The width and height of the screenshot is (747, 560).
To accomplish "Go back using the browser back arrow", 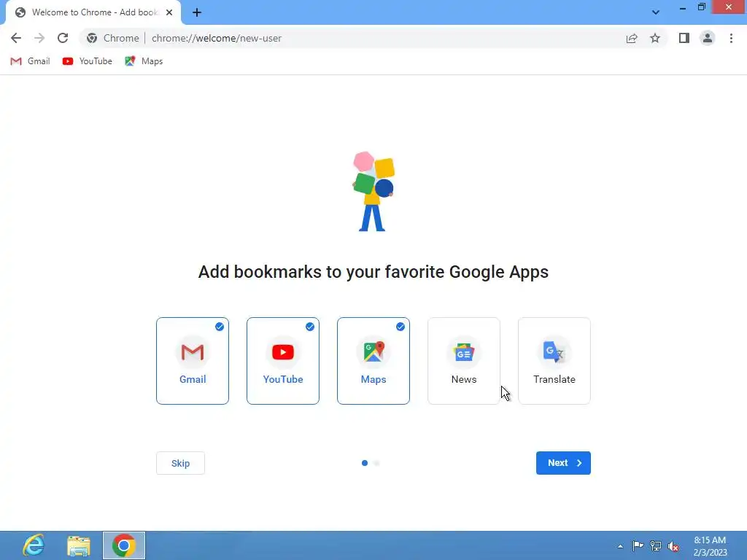I will 16,38.
